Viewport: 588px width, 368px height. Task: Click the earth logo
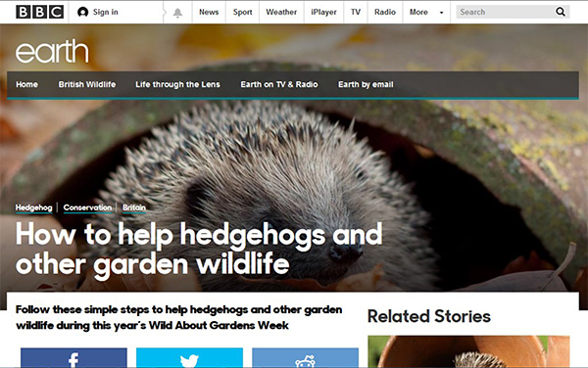[x=52, y=51]
